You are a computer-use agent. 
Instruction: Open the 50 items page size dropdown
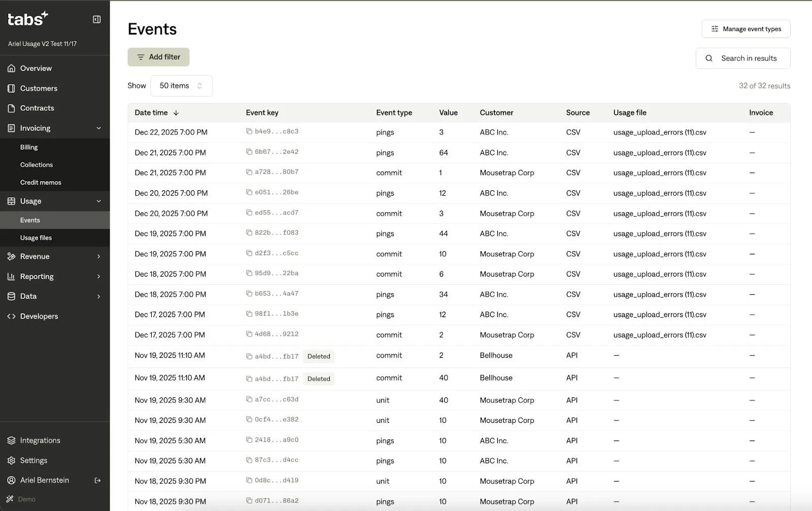tap(181, 86)
